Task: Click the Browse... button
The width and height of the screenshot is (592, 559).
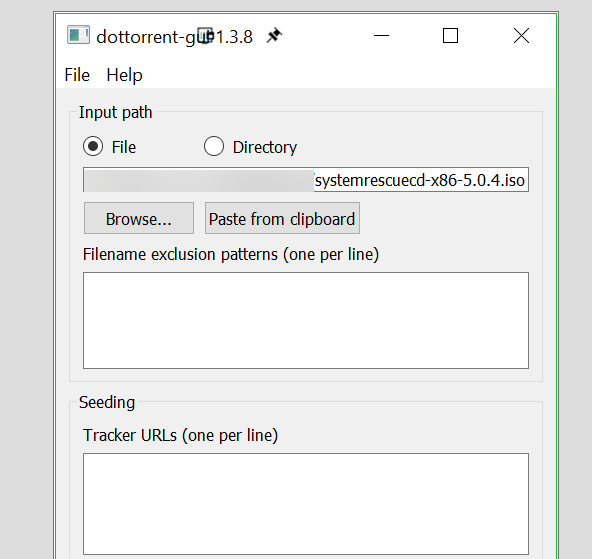Action: [x=139, y=219]
